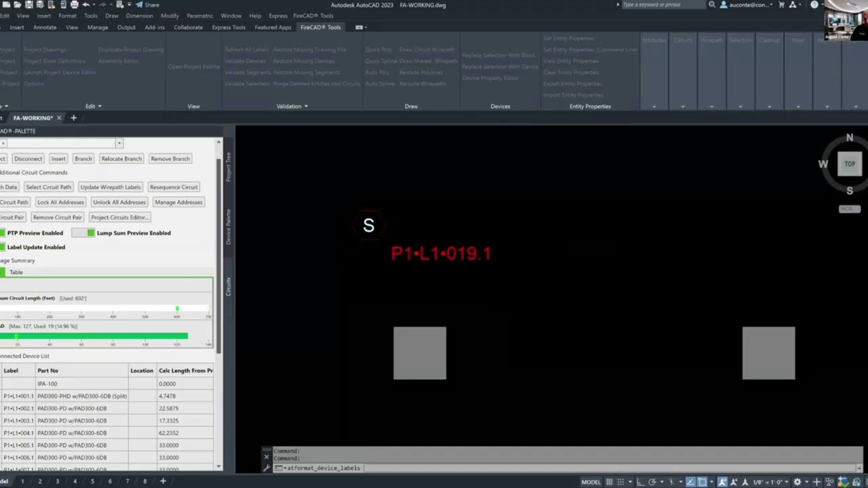Toggle 2D object snap square icon
The image size is (868, 488).
click(x=703, y=482)
